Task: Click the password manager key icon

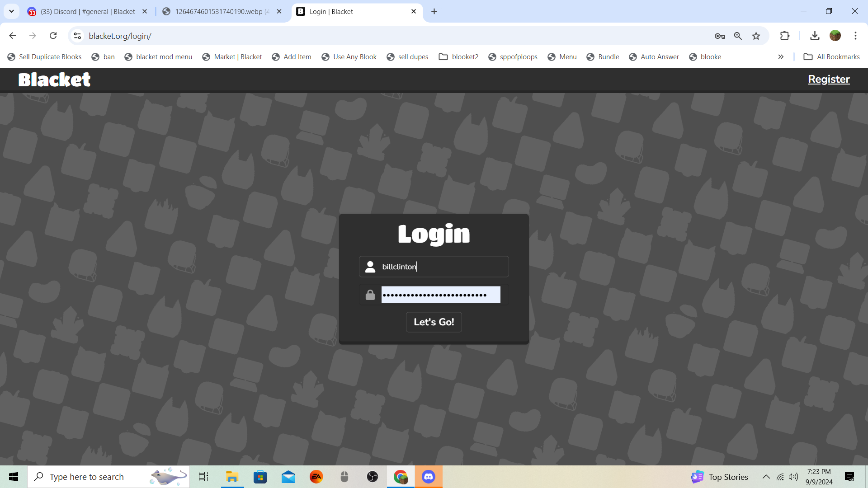Action: 720,36
